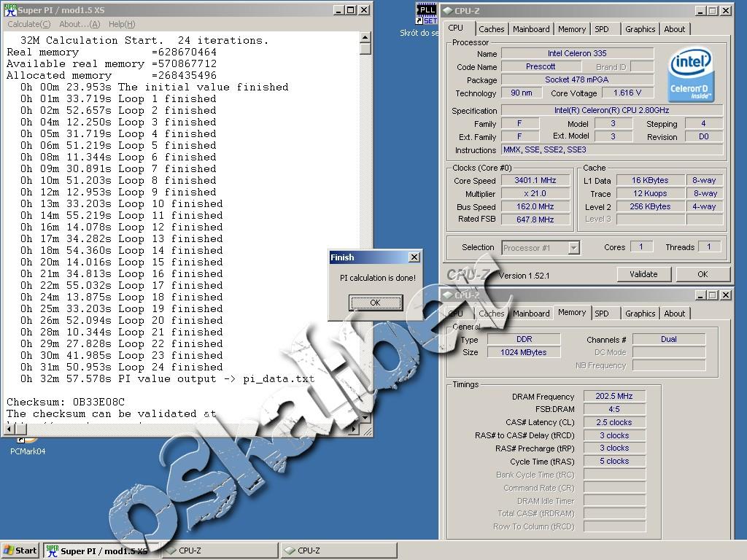Click Super PI horizontal scrollbar left arrow

pos(9,429)
